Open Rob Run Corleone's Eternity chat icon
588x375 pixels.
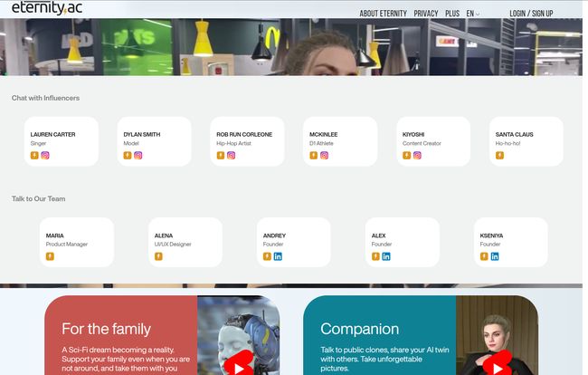tap(221, 156)
